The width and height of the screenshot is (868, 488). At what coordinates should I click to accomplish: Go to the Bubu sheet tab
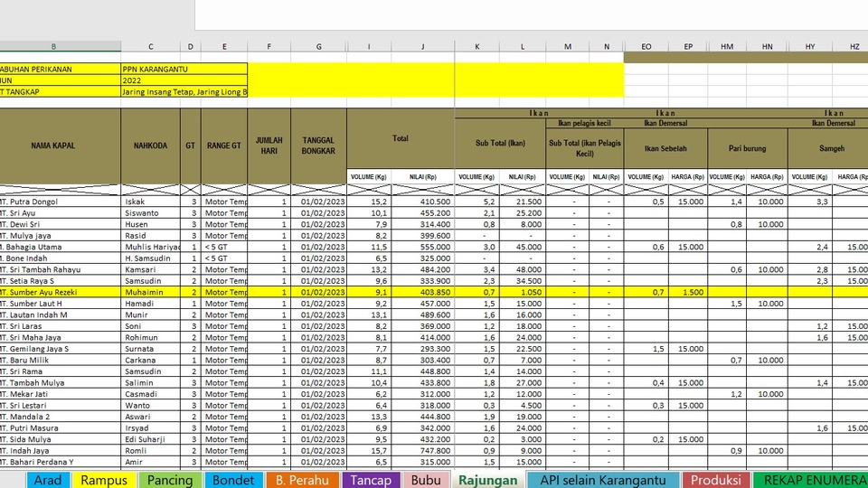tap(426, 480)
